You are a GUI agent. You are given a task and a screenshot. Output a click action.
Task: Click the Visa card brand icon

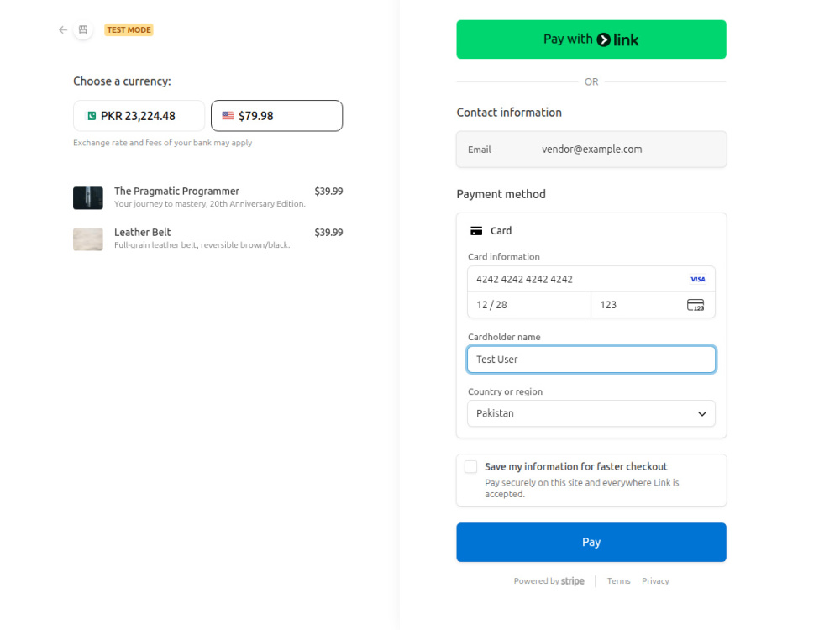coord(697,279)
